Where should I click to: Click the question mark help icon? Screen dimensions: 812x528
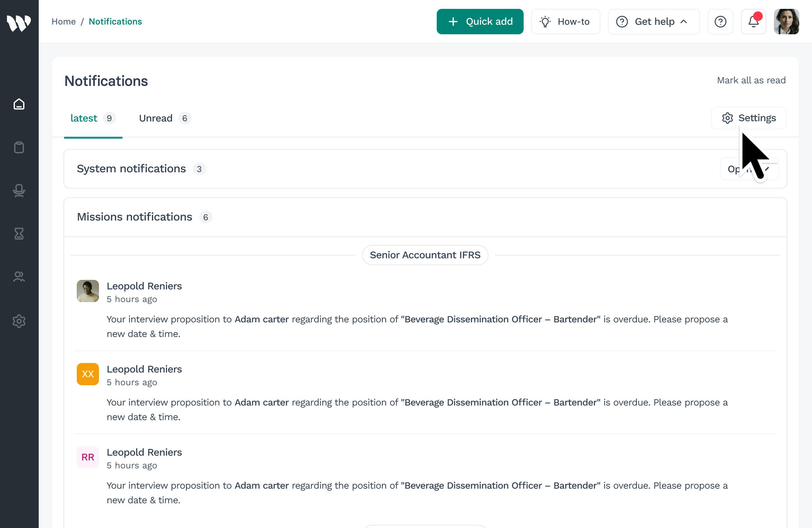720,22
